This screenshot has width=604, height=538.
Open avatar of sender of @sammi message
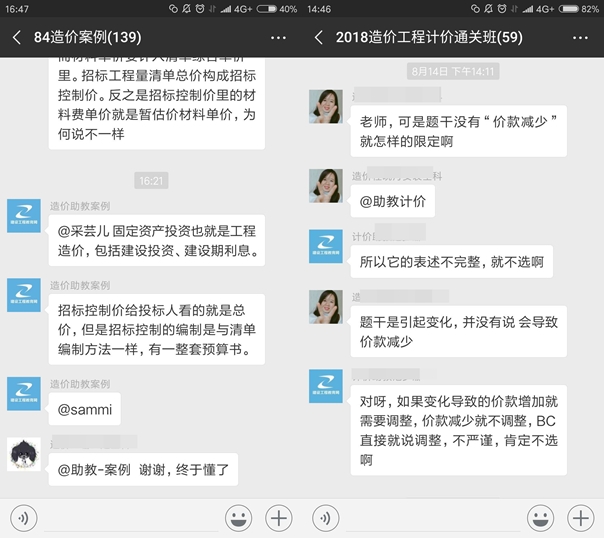coord(23,394)
